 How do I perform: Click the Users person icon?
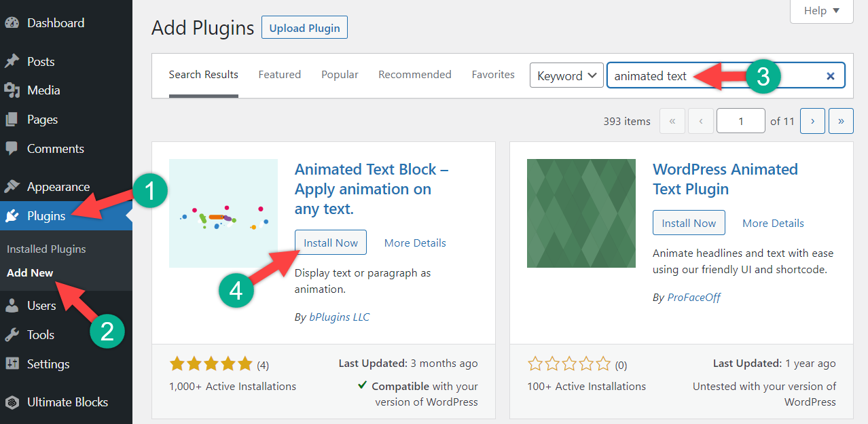pos(12,306)
